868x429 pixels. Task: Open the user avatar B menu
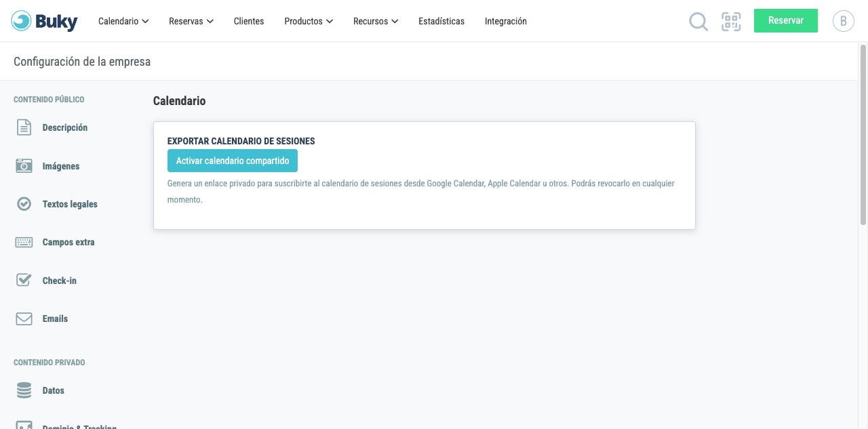click(843, 21)
